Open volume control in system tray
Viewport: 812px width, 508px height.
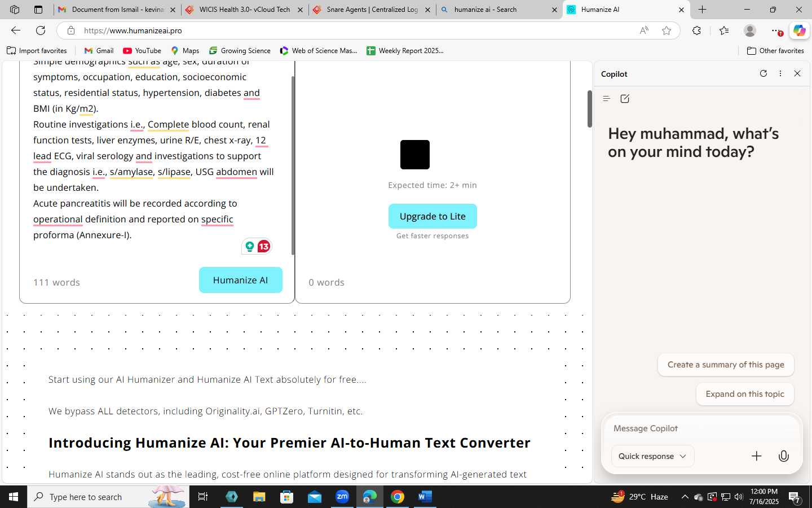pyautogui.click(x=739, y=497)
